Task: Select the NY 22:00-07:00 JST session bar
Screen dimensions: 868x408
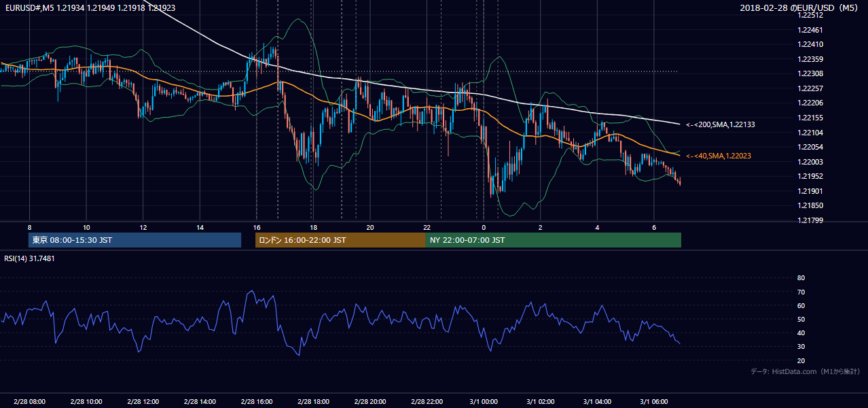Action: pos(554,240)
